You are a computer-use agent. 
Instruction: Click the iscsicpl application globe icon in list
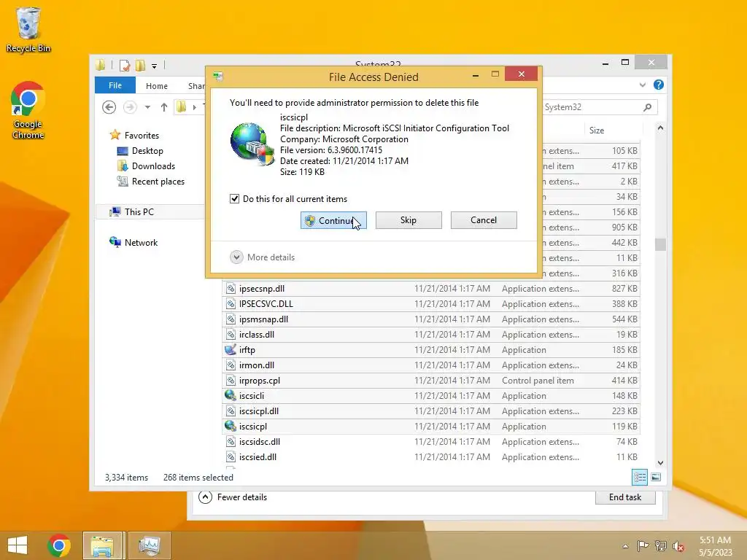coord(231,426)
